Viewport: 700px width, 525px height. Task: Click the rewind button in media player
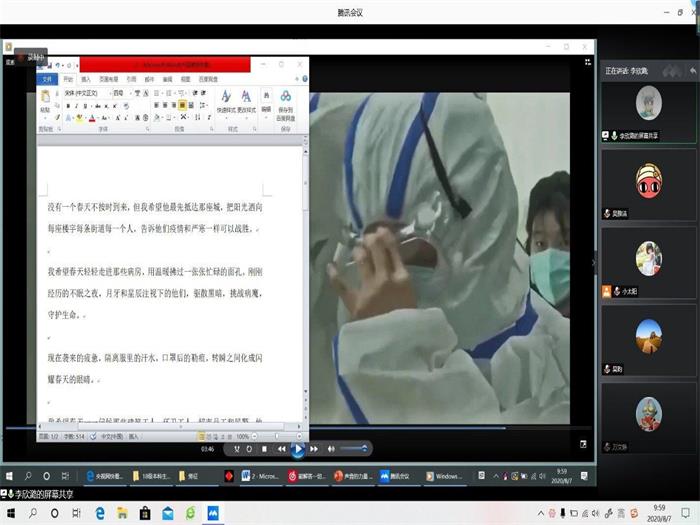pos(281,449)
